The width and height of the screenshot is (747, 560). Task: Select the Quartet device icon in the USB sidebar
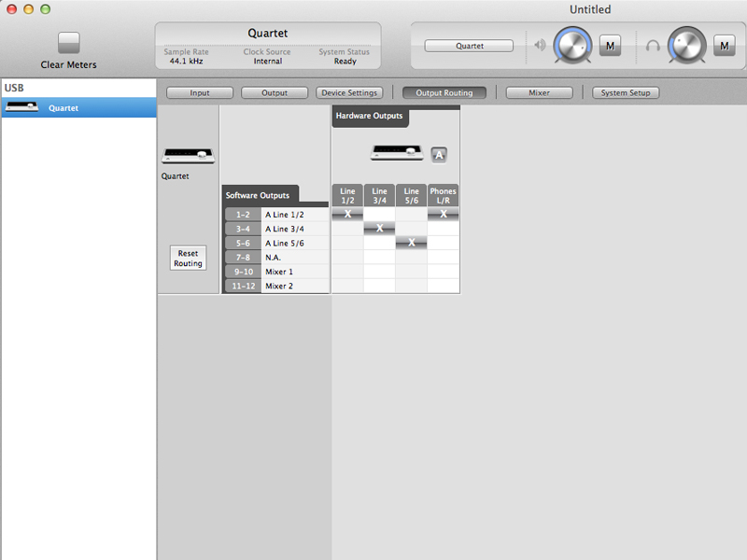[x=21, y=107]
